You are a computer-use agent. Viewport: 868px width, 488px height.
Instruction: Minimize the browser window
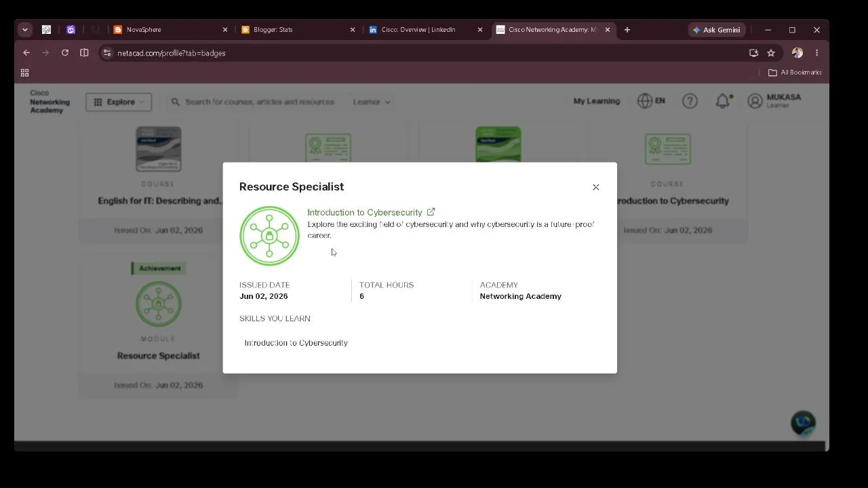(x=768, y=30)
